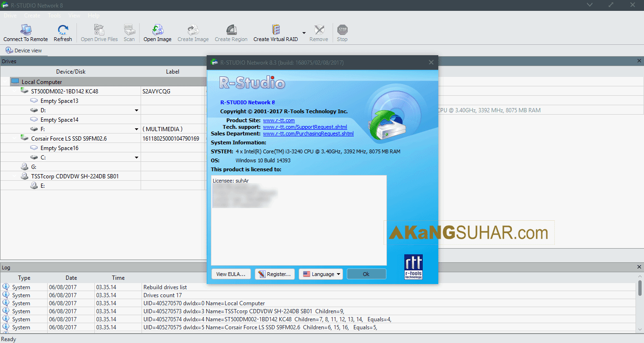Click the Create Image toolbar icon
The image size is (644, 343).
pyautogui.click(x=193, y=30)
